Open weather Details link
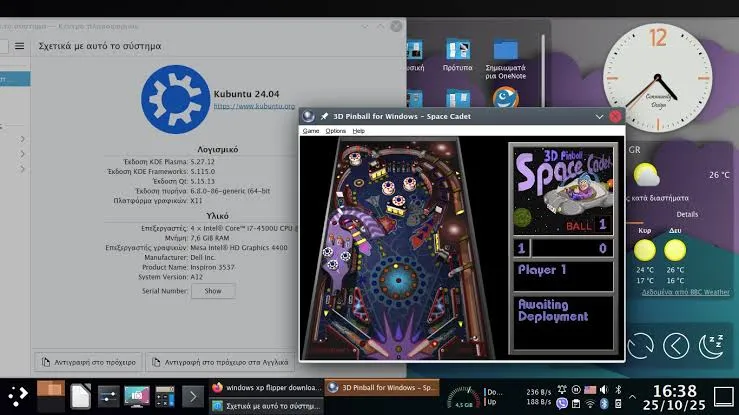739x415 pixels. (687, 214)
